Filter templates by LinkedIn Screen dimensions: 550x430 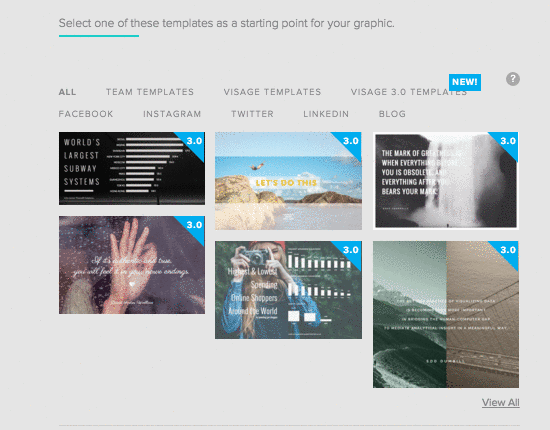click(x=326, y=114)
